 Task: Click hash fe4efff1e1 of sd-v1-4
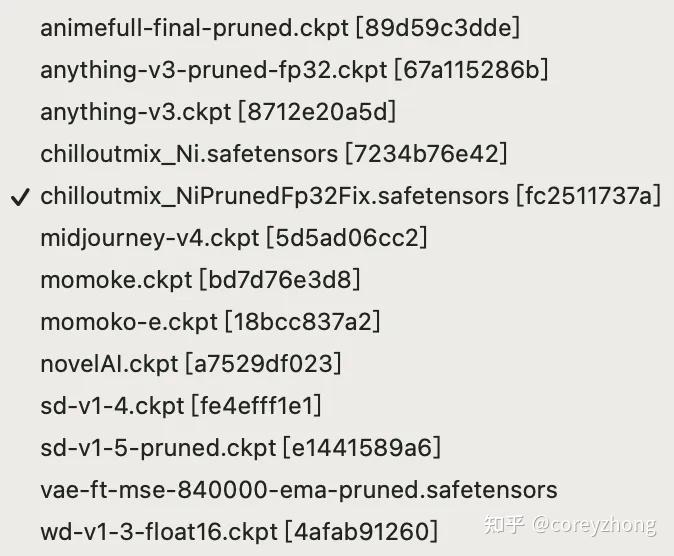255,406
